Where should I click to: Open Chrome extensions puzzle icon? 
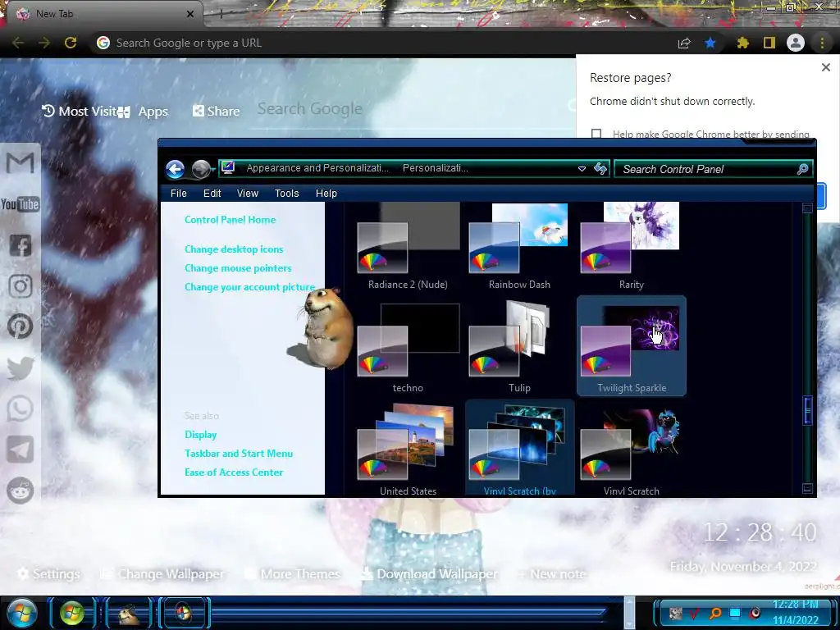click(x=742, y=43)
